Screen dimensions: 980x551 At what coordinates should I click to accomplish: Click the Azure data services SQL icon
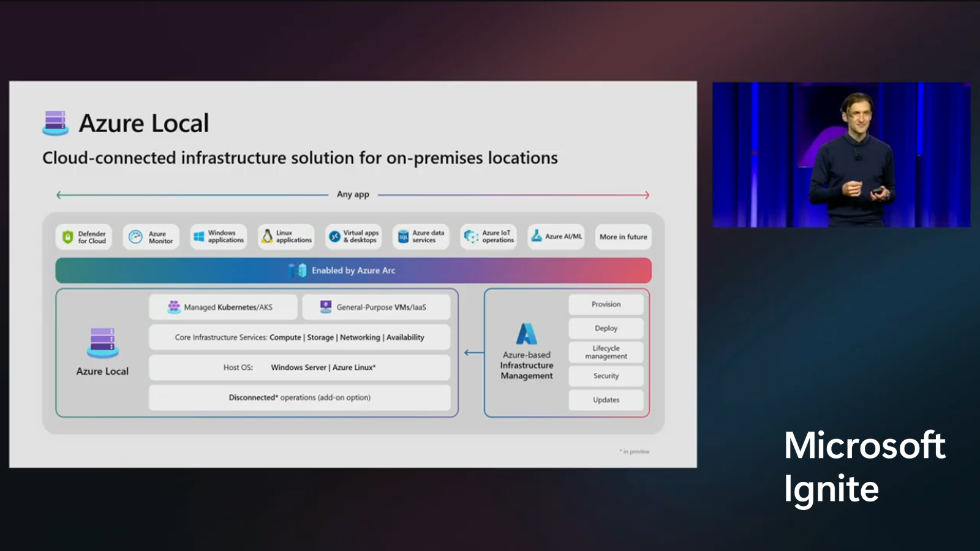(403, 237)
